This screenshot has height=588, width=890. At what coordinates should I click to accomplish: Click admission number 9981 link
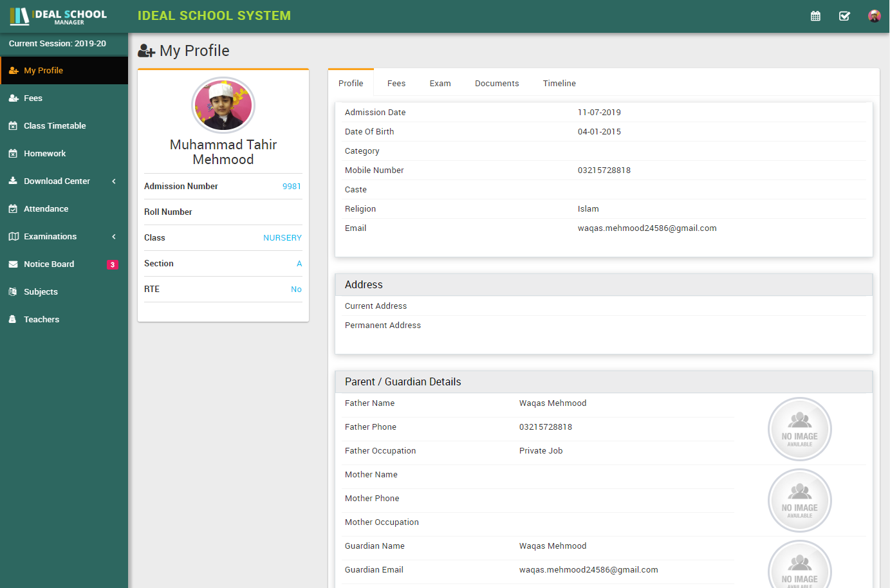click(292, 187)
